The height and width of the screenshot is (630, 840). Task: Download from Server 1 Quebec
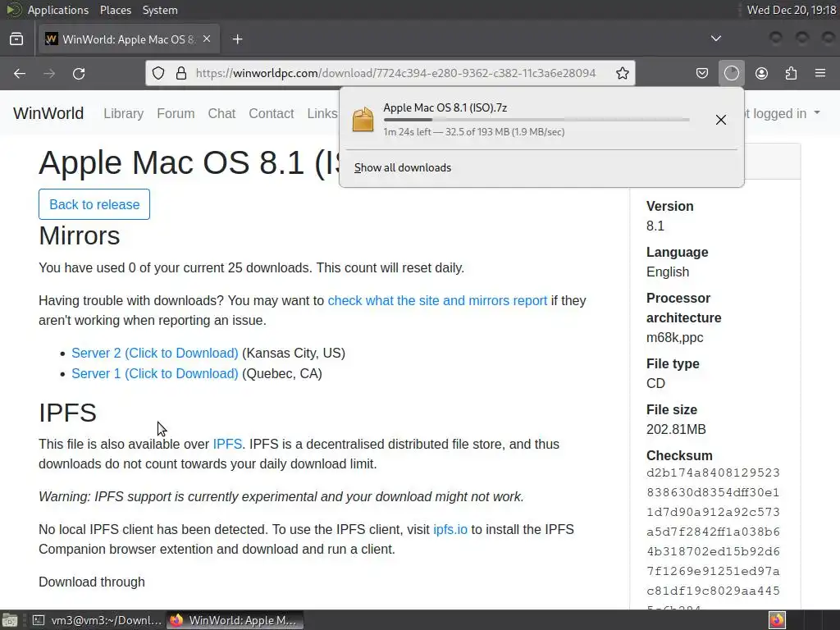point(155,373)
